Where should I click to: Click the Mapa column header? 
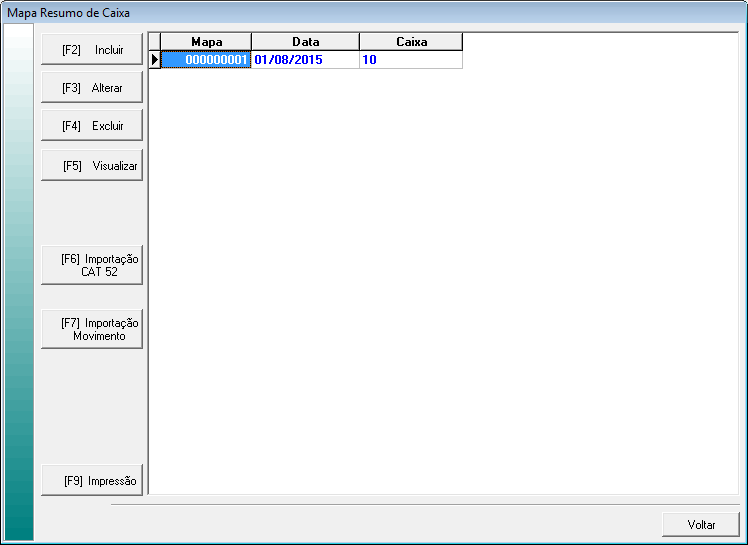(206, 42)
